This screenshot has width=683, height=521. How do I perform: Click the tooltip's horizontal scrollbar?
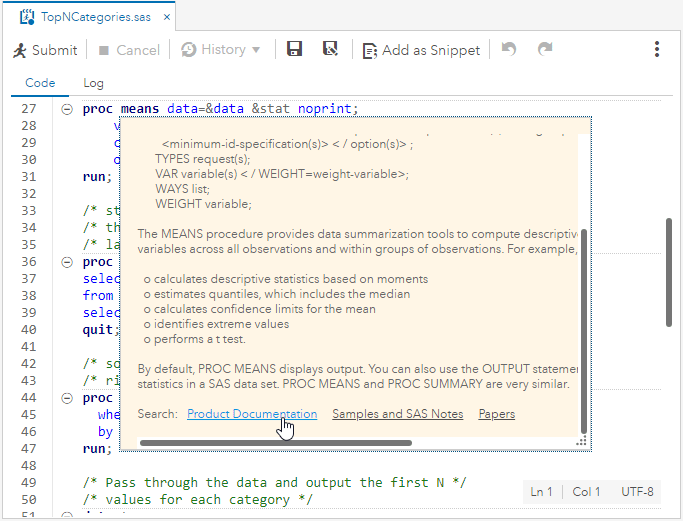tap(300, 442)
